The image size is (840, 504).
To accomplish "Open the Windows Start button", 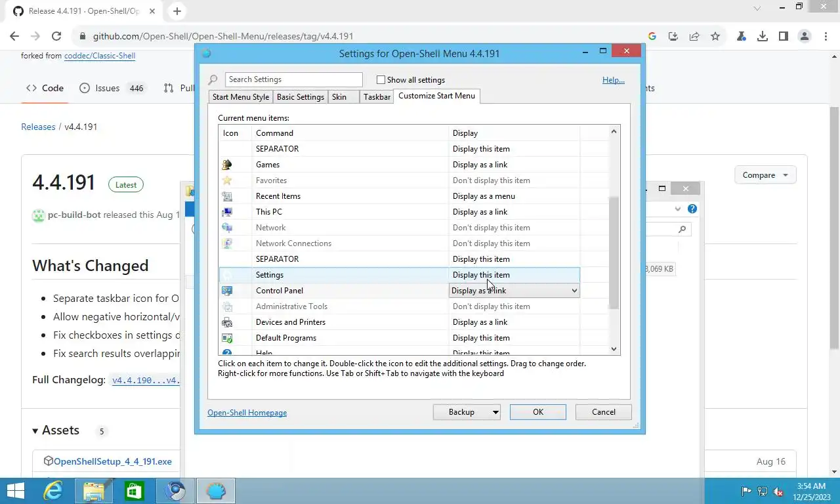I will coord(15,491).
